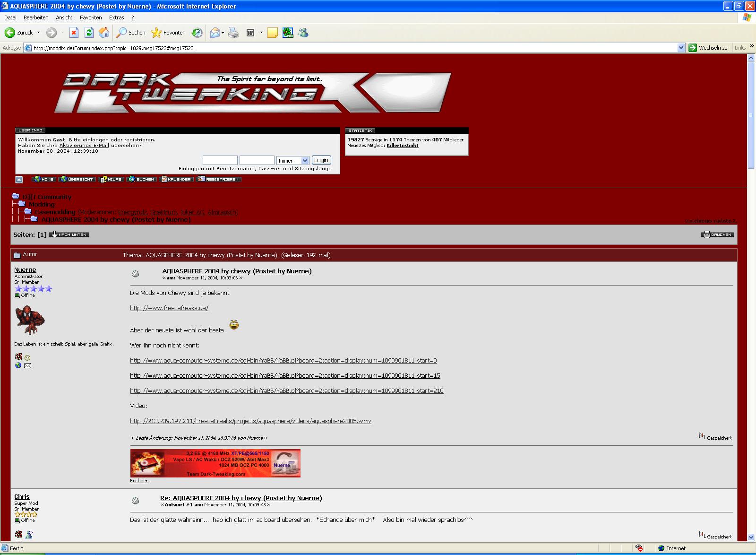Viewport: 756px width, 555px height.
Task: Click the Stop loading toolbar icon
Action: click(74, 33)
